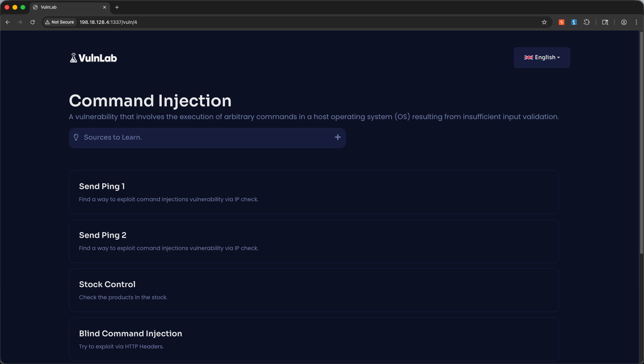644x364 pixels.
Task: Open the Send Ping 2 lab
Action: tap(314, 241)
